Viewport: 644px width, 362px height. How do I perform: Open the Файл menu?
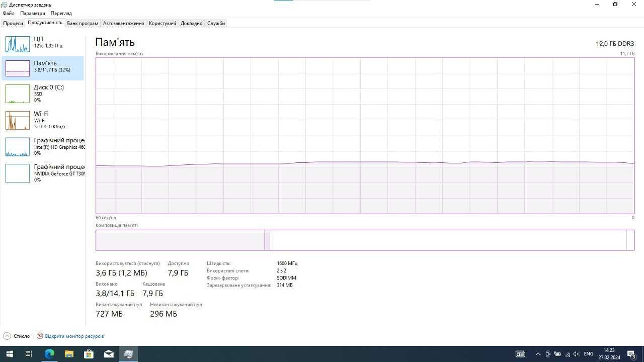[8, 13]
